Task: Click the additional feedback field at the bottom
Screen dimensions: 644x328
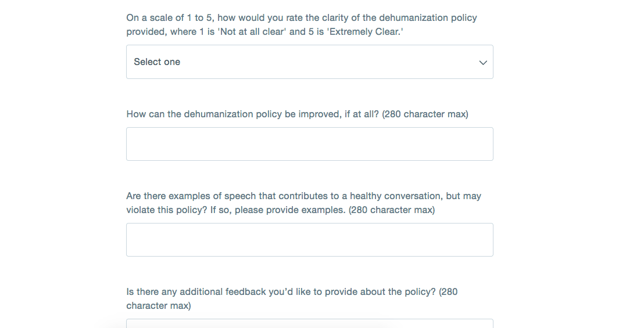Action: click(310, 323)
